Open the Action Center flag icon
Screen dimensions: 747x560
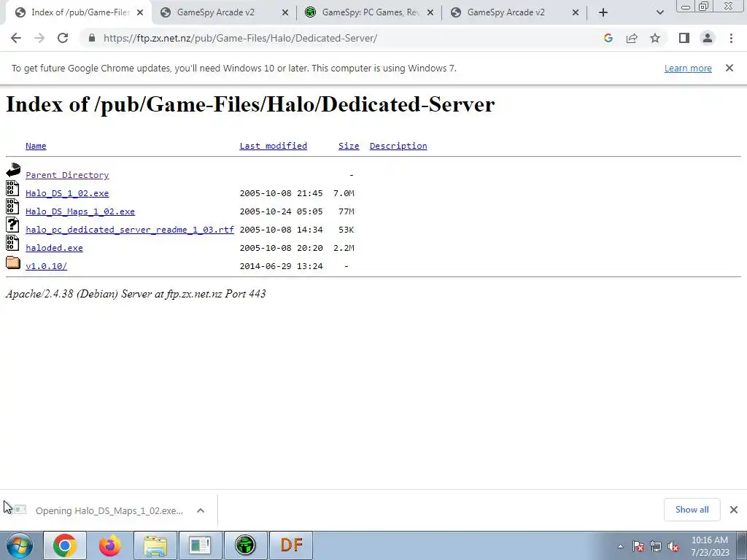tap(638, 547)
